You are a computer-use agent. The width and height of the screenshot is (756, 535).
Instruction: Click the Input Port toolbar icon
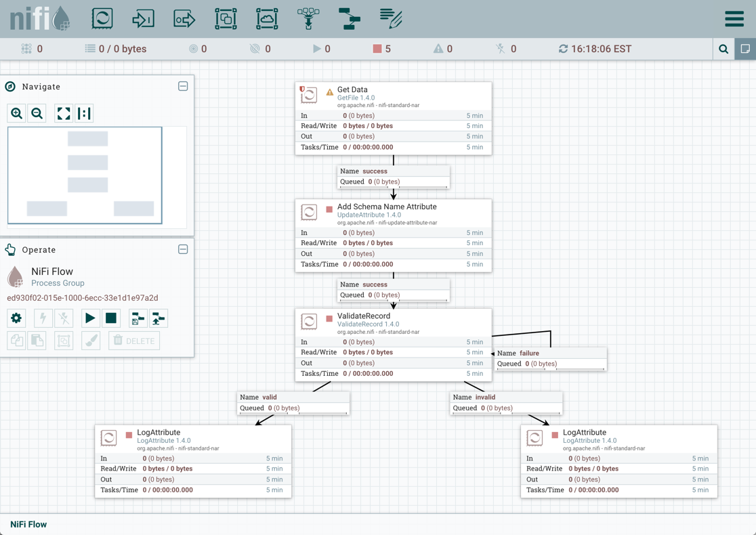point(143,18)
